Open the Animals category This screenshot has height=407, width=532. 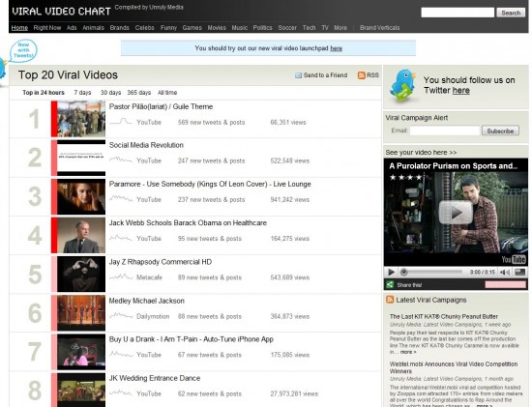[x=93, y=28]
